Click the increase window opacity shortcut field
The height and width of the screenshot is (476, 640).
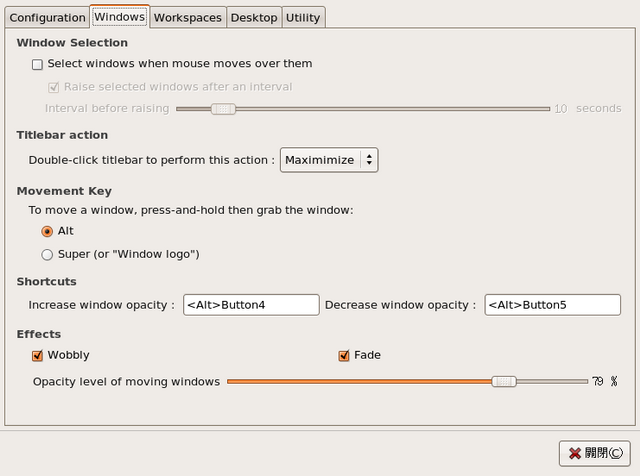click(x=251, y=305)
